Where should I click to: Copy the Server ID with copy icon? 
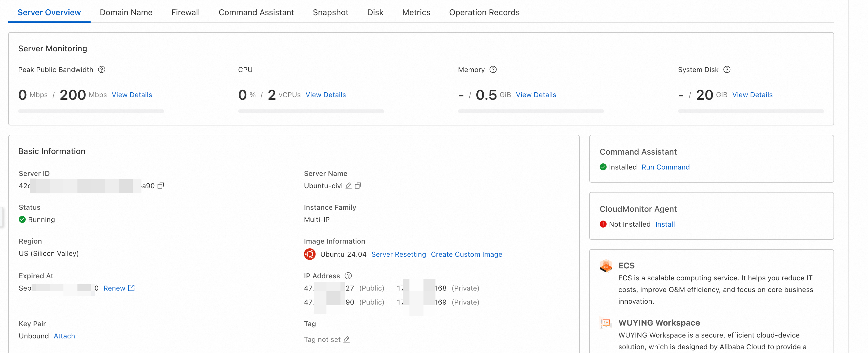pyautogui.click(x=161, y=186)
